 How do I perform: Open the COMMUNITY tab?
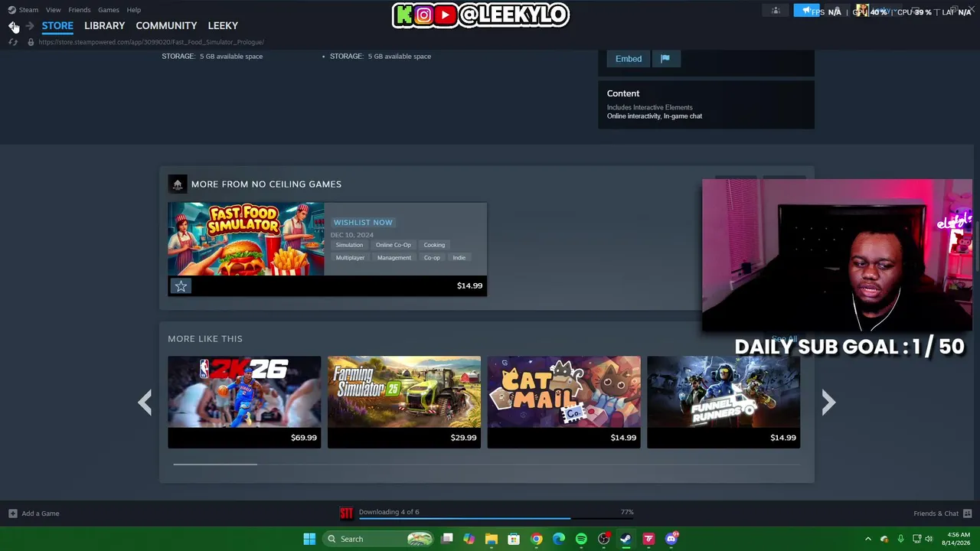[x=166, y=25]
